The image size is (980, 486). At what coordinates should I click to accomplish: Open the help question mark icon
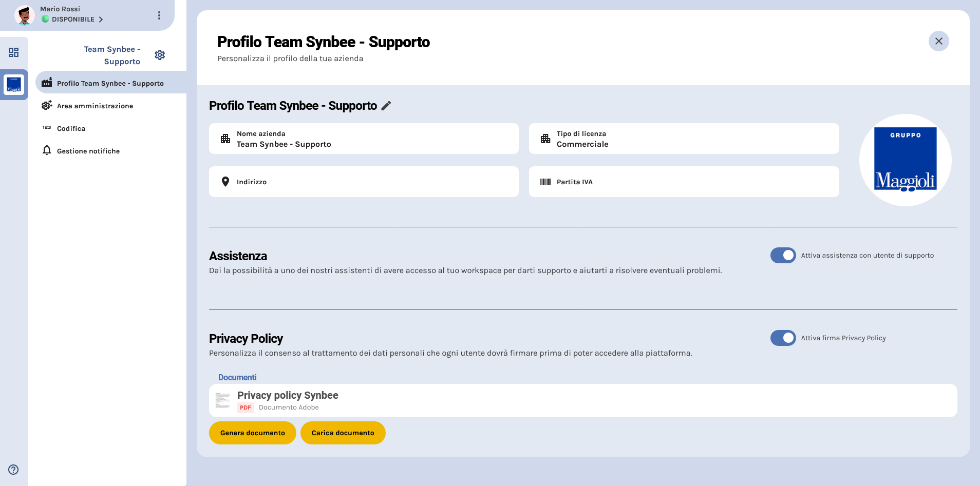[x=13, y=470]
